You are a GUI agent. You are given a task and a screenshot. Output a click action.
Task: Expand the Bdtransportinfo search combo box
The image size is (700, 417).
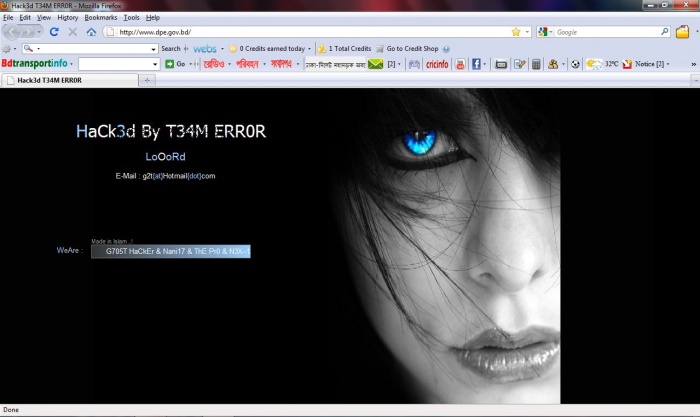[155, 64]
